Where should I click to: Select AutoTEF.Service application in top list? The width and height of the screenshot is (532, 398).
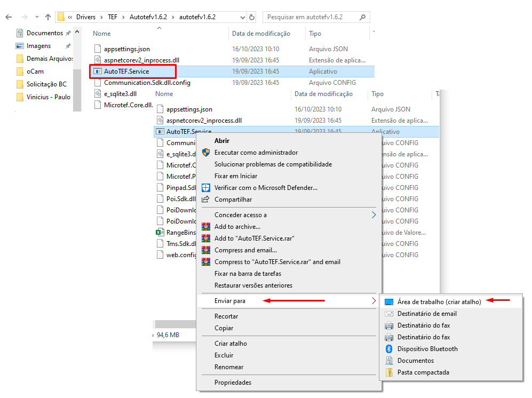[x=126, y=71]
